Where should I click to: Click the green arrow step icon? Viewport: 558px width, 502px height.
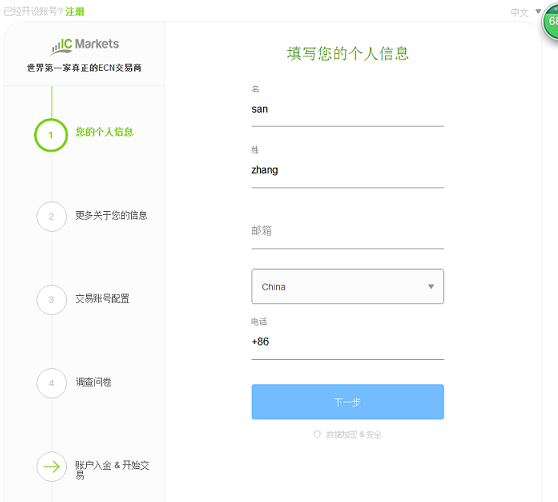51,466
